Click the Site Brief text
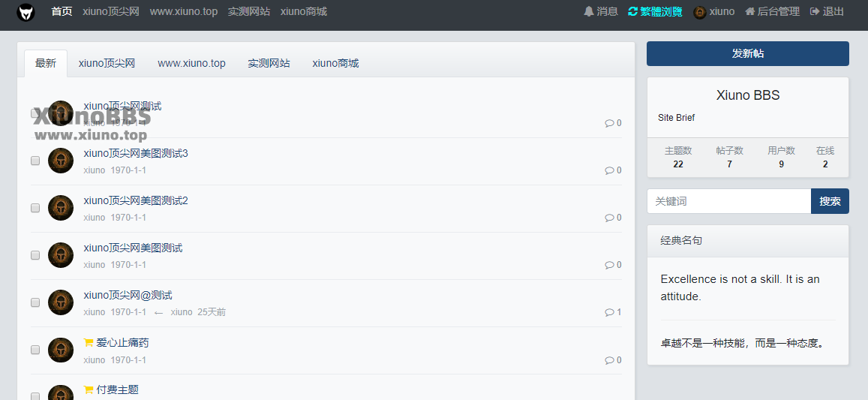This screenshot has width=868, height=400. click(676, 118)
